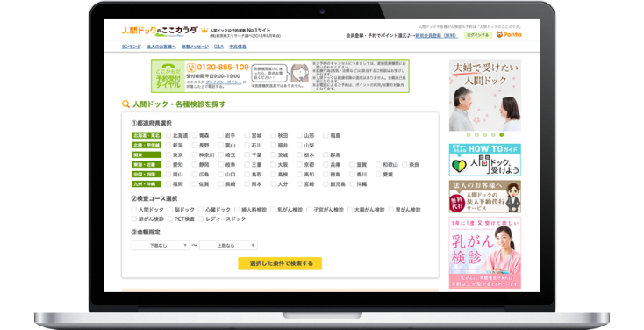
Task: Check the 東京 prefecture checkbox
Action: tap(168, 155)
